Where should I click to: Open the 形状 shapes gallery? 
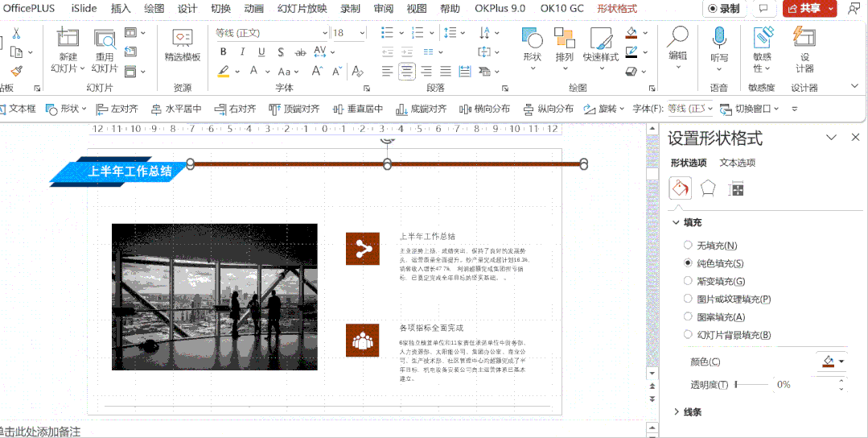click(532, 48)
